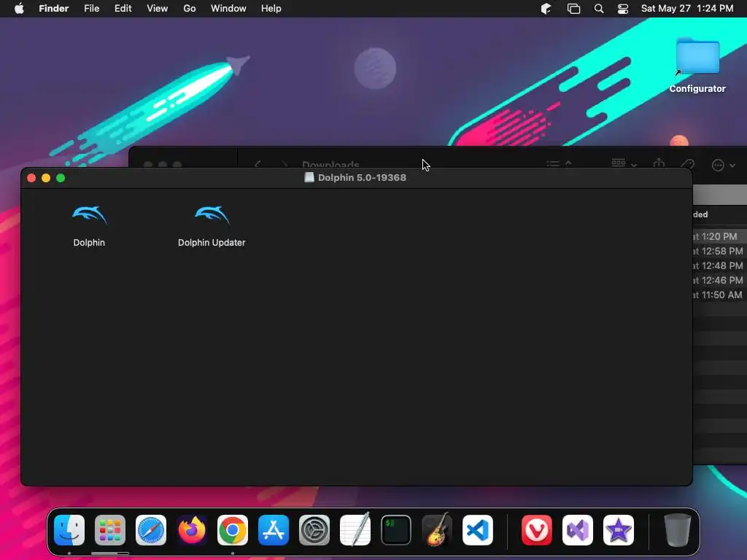Screen dimensions: 747x560
Task: Open App Store from the Dock
Action: pos(274,530)
